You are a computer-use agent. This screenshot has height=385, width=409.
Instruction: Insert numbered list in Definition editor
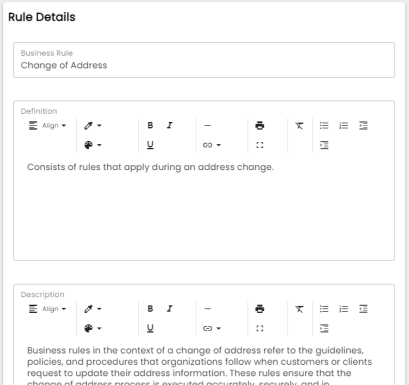(x=344, y=125)
